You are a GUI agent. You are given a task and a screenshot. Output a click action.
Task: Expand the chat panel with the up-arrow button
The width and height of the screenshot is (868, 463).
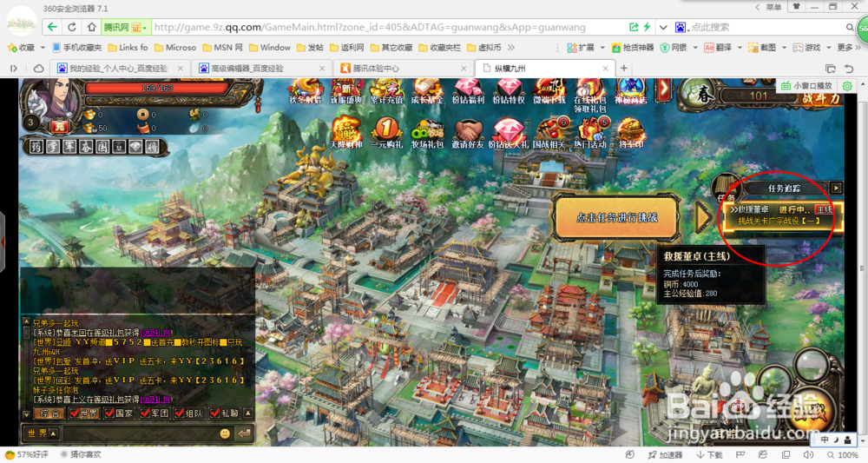tap(248, 413)
